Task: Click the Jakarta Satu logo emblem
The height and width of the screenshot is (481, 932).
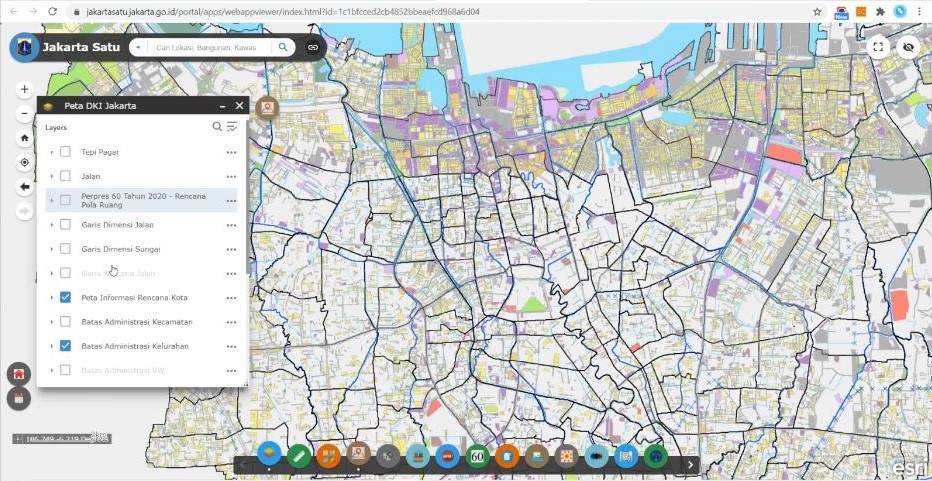Action: click(x=24, y=48)
